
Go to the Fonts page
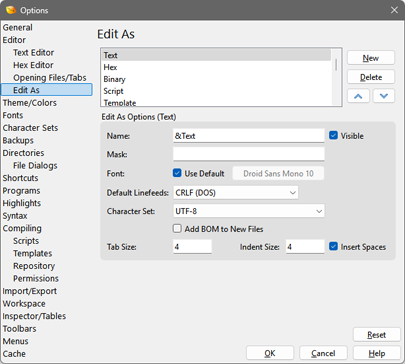pyautogui.click(x=13, y=115)
